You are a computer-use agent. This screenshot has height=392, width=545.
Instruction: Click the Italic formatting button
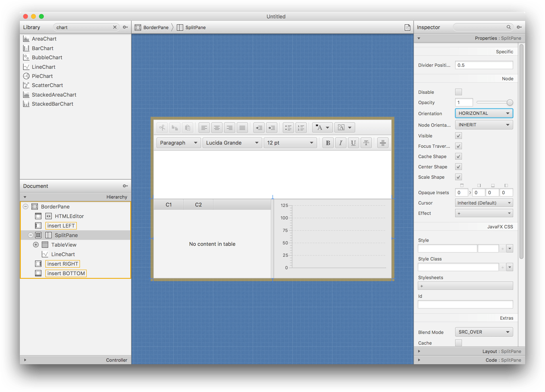(x=340, y=143)
